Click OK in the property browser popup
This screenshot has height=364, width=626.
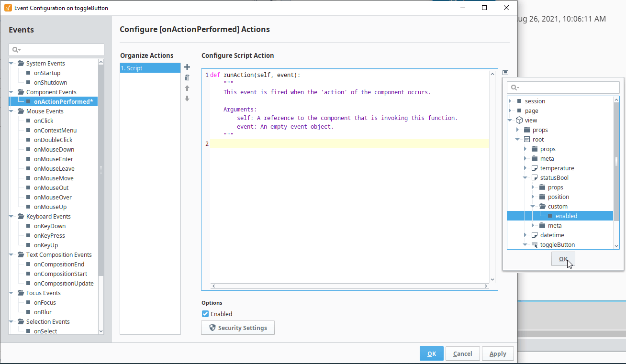tap(563, 259)
